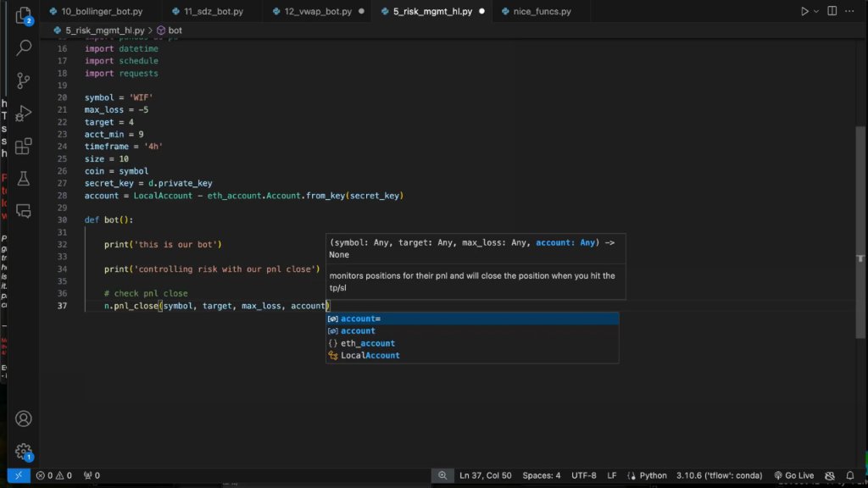Viewport: 868px width, 488px height.
Task: Open the Run and Debug view
Action: [23, 114]
